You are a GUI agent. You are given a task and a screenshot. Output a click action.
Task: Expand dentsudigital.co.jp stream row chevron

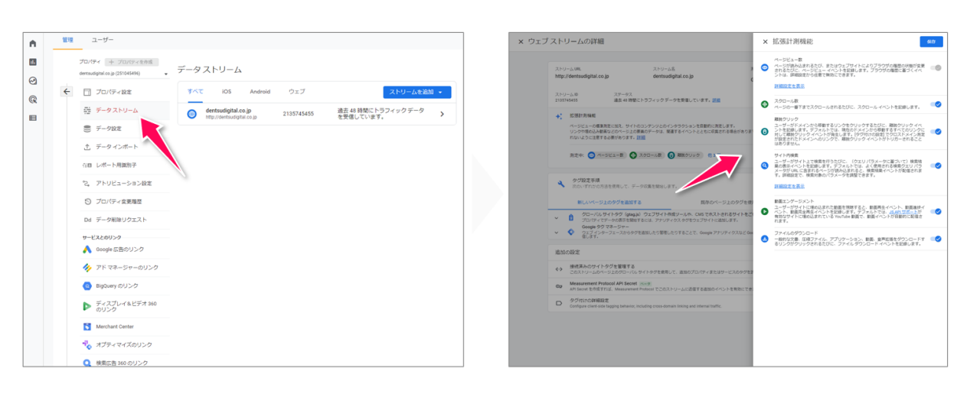click(442, 114)
